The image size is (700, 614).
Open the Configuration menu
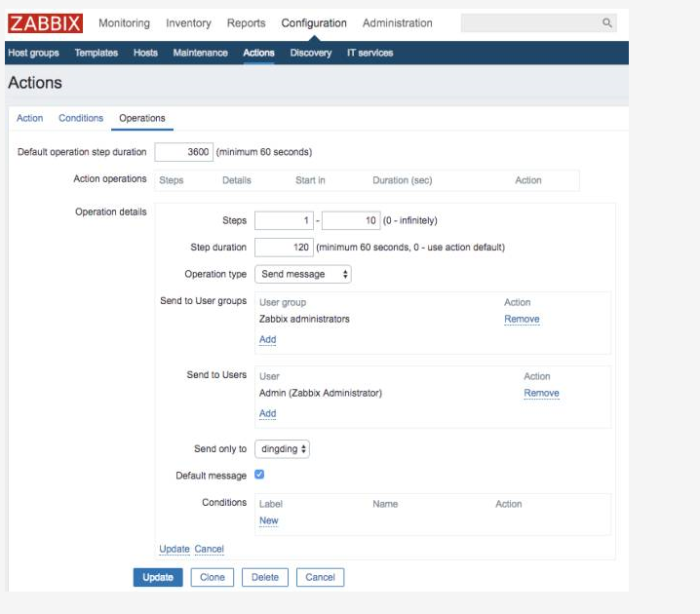pyautogui.click(x=314, y=23)
